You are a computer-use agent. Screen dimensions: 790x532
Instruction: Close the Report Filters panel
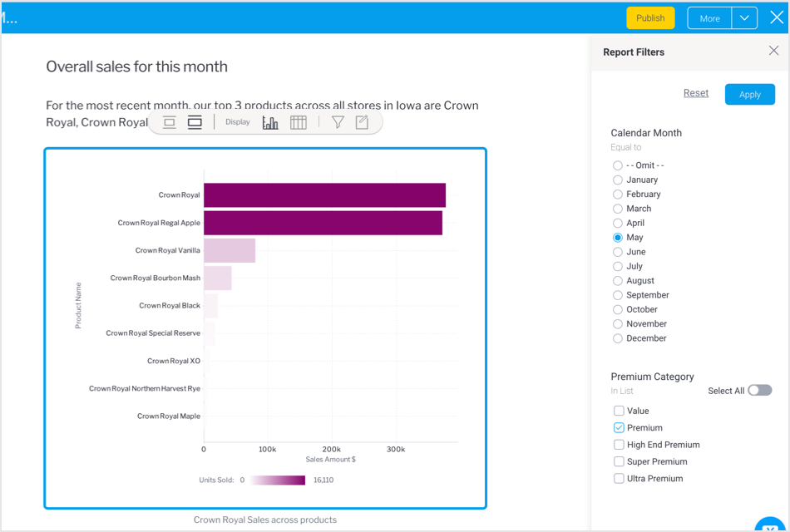[x=773, y=51]
